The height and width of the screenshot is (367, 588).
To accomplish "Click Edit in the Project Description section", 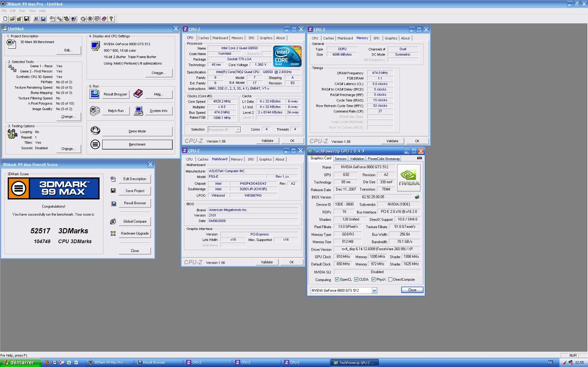I will [x=68, y=50].
